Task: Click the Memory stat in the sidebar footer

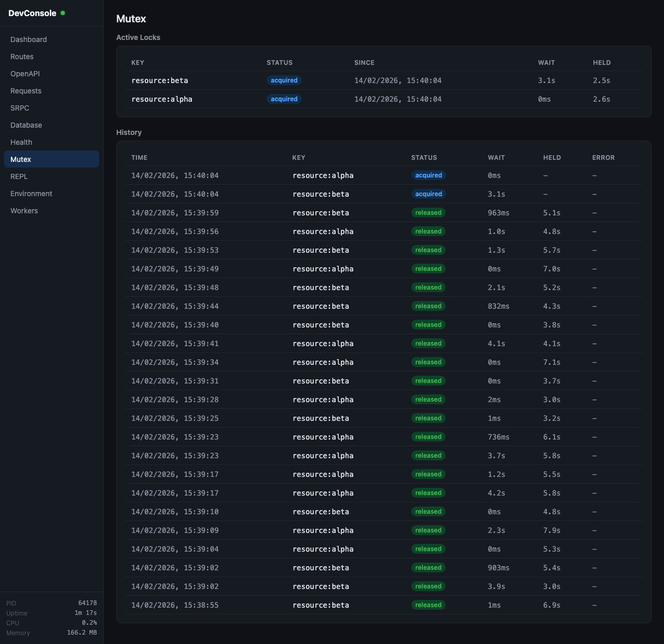Action: (18, 633)
